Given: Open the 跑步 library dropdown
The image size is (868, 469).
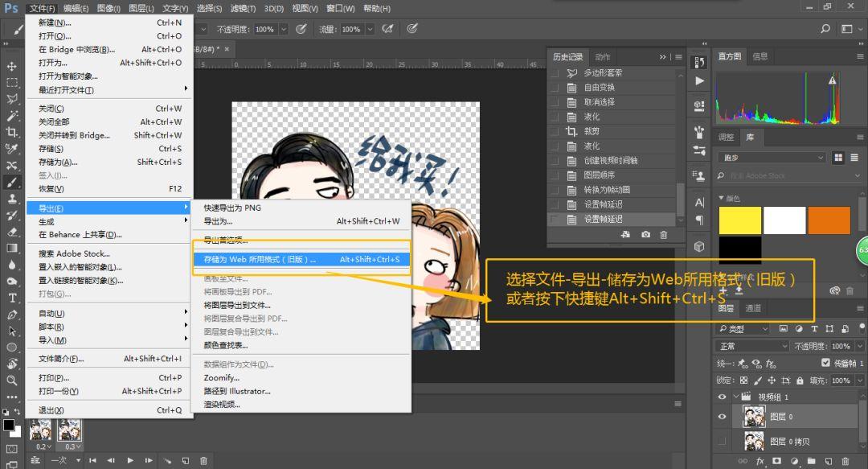Looking at the screenshot, I should pos(772,158).
